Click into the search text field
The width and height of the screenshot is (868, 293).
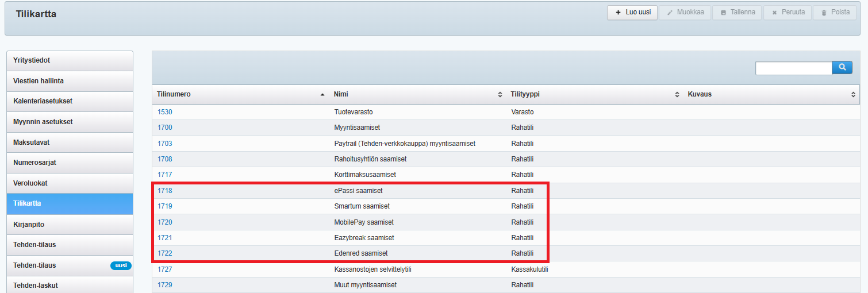(x=793, y=68)
